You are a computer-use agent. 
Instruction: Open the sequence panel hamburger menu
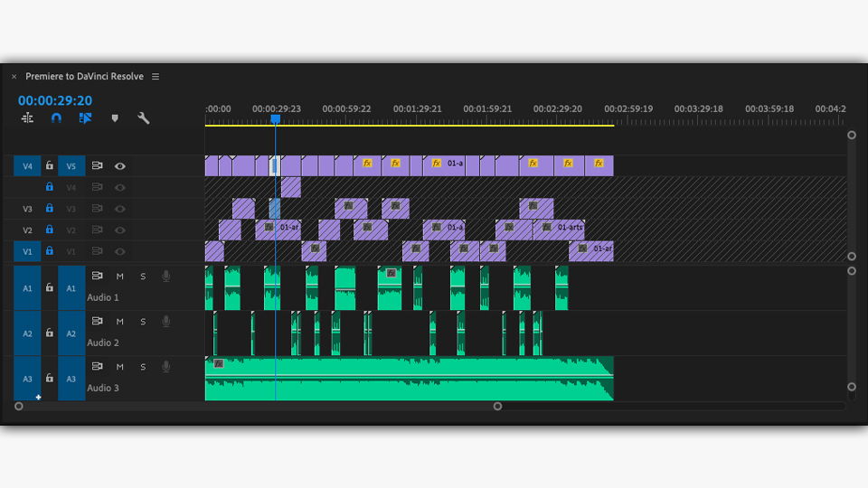click(x=156, y=76)
